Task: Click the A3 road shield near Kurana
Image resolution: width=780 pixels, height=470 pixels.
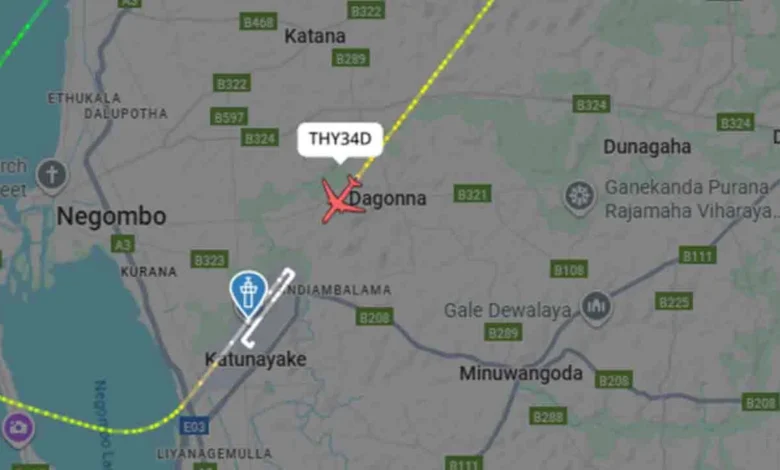Action: [122, 244]
